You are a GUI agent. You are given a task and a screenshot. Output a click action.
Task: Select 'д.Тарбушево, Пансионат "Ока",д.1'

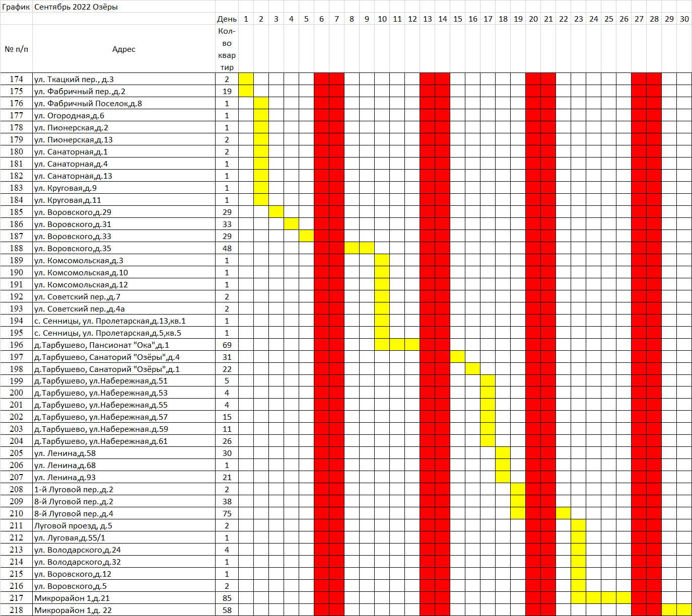tap(124, 345)
